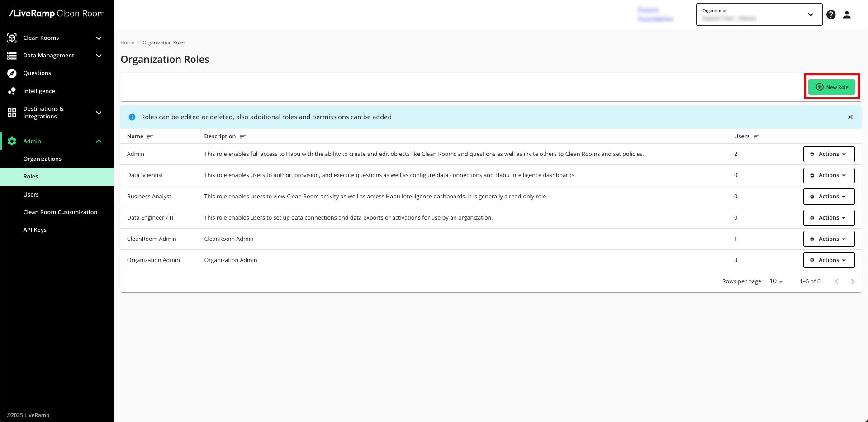The width and height of the screenshot is (868, 422).
Task: Collapse the Admin section chevron
Action: pyautogui.click(x=99, y=141)
